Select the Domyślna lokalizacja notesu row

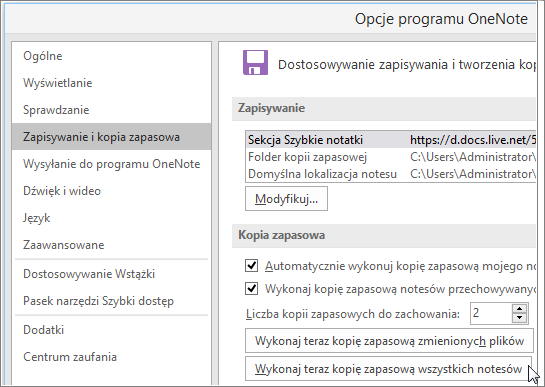391,174
